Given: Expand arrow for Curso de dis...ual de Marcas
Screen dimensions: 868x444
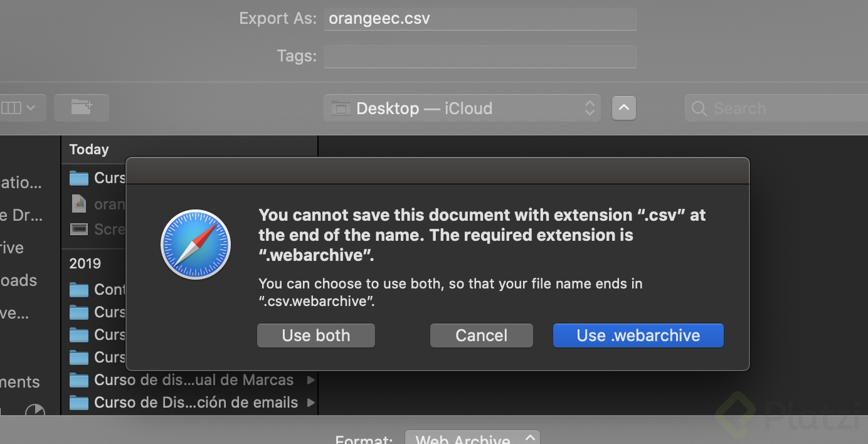Looking at the screenshot, I should coord(310,380).
